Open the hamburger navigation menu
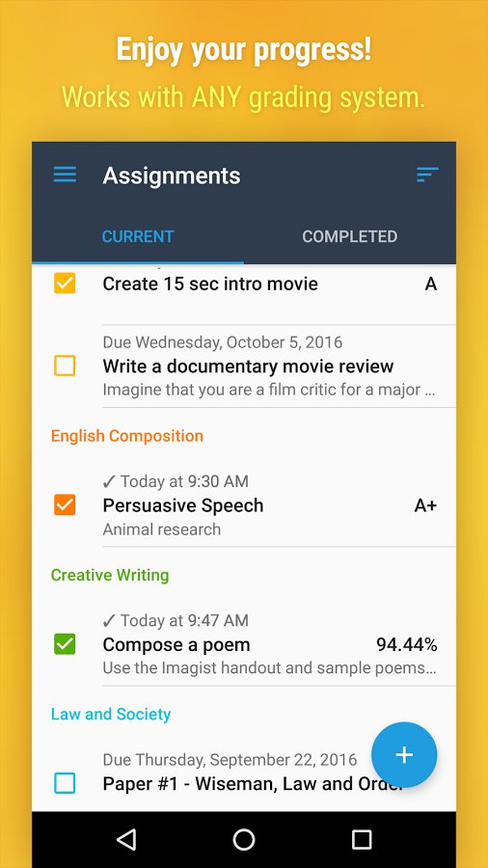Screen dimensions: 488x868 coord(65,175)
